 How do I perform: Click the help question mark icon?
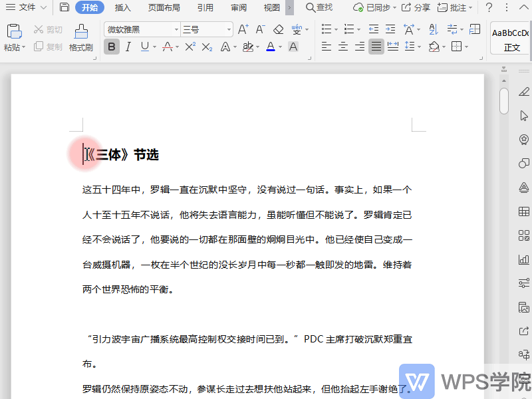click(x=489, y=7)
